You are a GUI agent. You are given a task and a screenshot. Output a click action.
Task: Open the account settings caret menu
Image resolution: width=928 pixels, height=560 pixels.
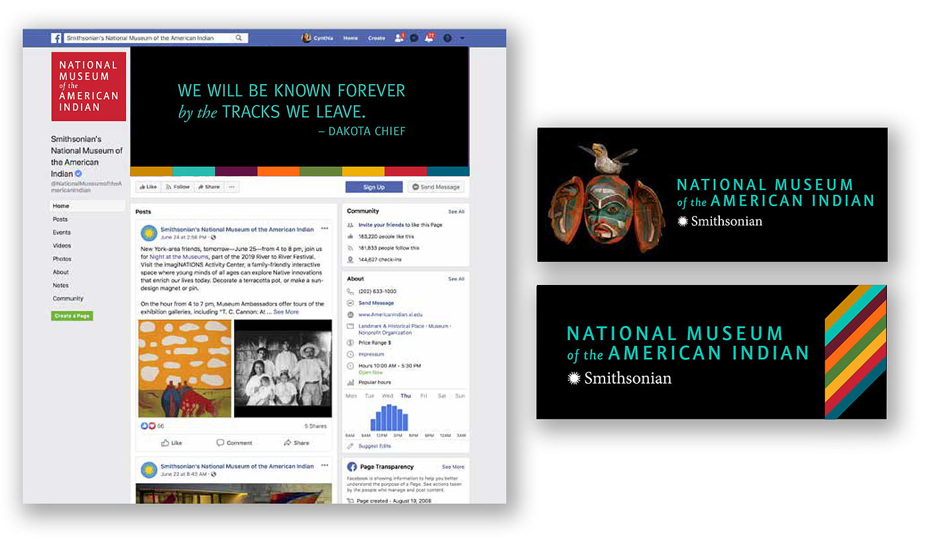click(x=462, y=38)
